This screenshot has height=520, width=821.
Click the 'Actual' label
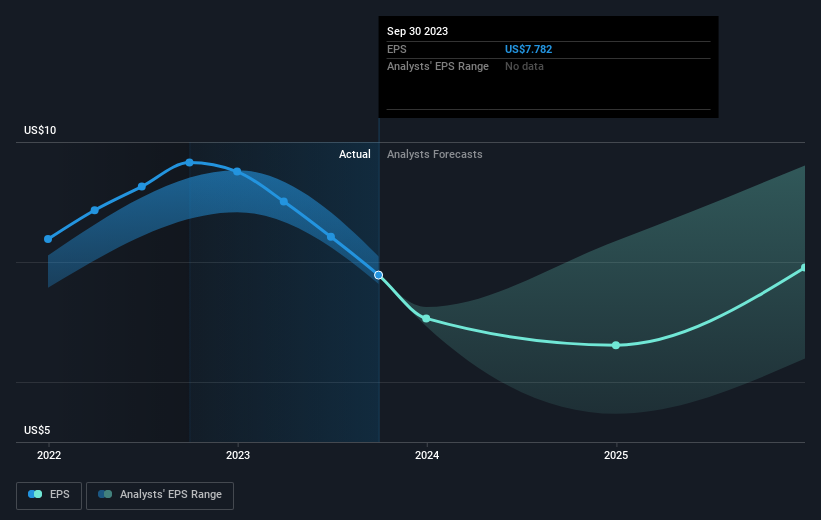click(354, 154)
